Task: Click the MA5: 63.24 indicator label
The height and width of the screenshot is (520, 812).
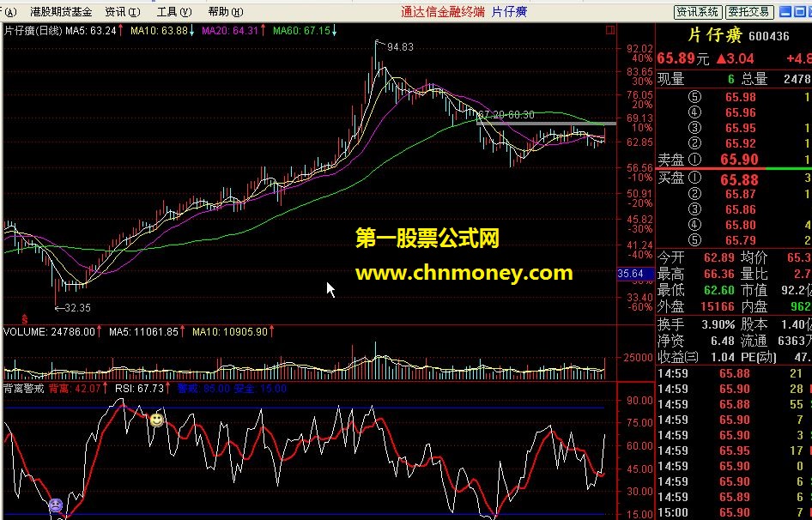Action: [91, 31]
